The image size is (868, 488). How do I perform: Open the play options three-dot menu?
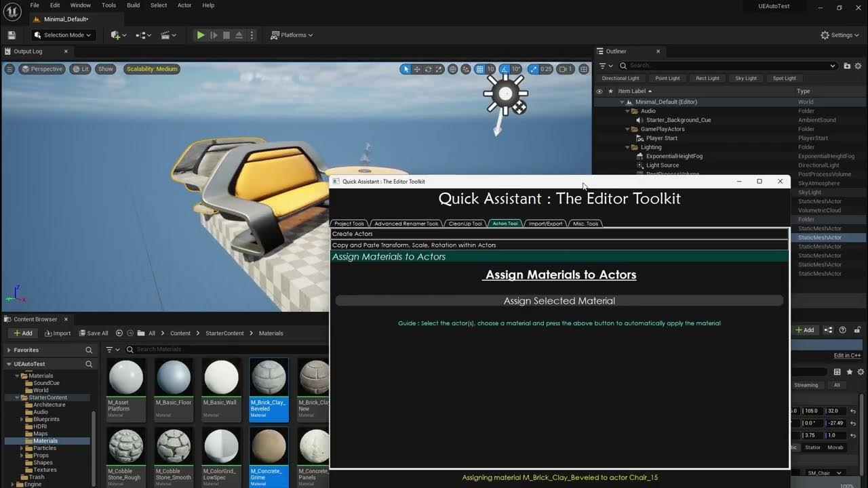tap(252, 35)
